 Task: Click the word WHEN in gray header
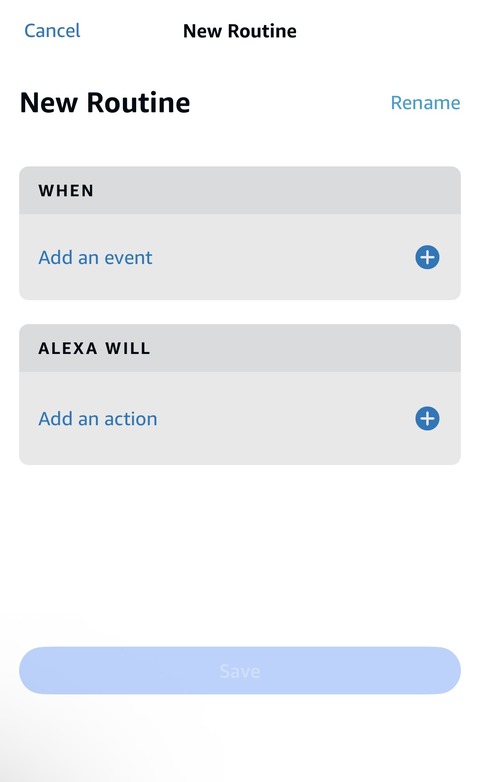[x=66, y=191]
